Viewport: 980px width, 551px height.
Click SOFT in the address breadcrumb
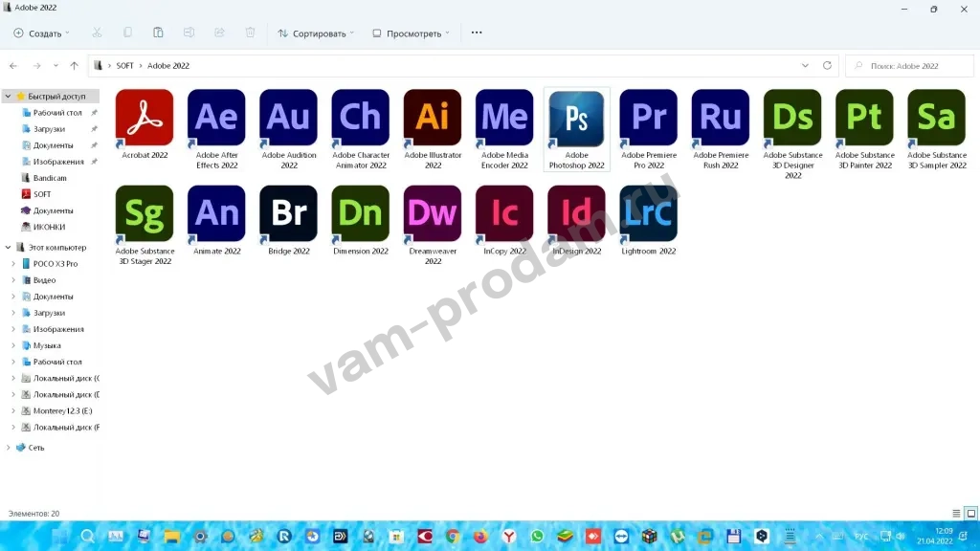pos(124,66)
